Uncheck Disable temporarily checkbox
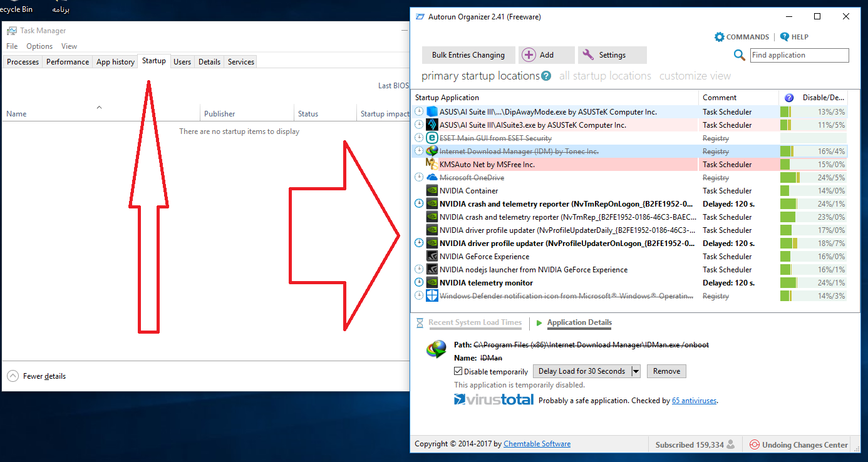This screenshot has width=868, height=462. [x=458, y=371]
